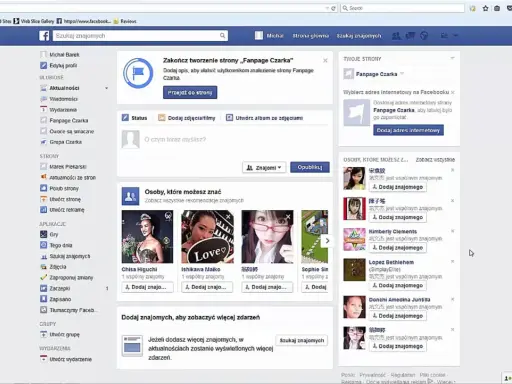512x384 pixels.
Task: Click Utwórz grupę in sidebar
Action: click(x=64, y=334)
